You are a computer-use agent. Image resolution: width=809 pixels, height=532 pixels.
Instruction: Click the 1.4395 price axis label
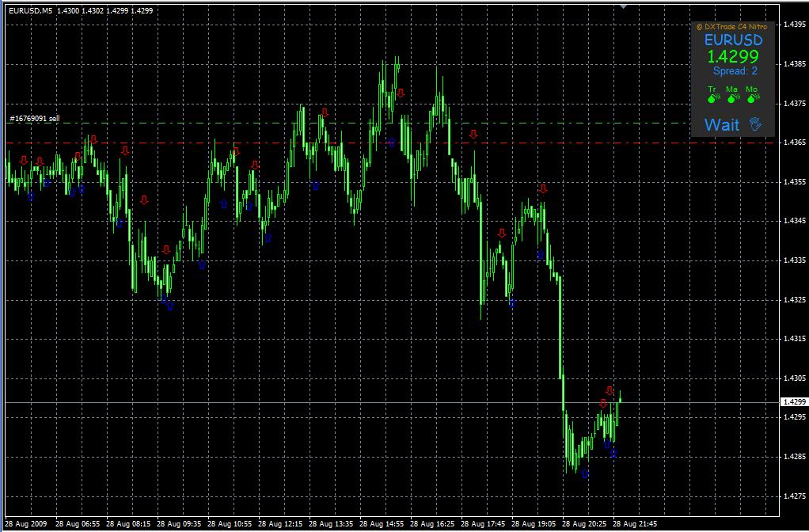click(x=795, y=25)
